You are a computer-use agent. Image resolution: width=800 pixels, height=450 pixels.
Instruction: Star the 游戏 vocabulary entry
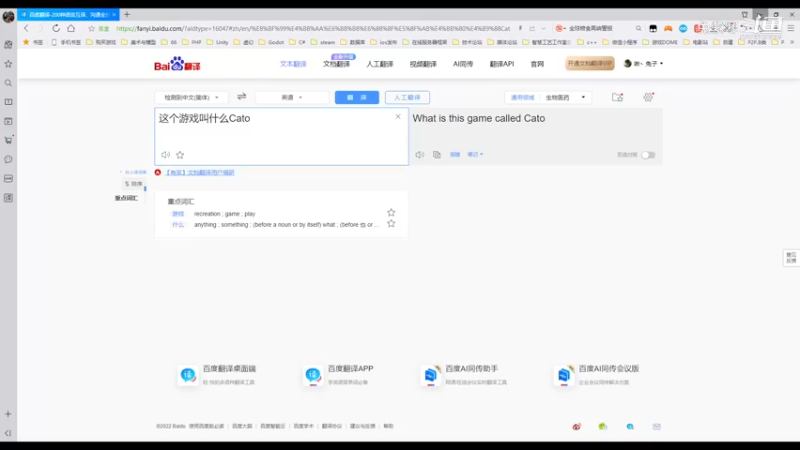point(391,212)
